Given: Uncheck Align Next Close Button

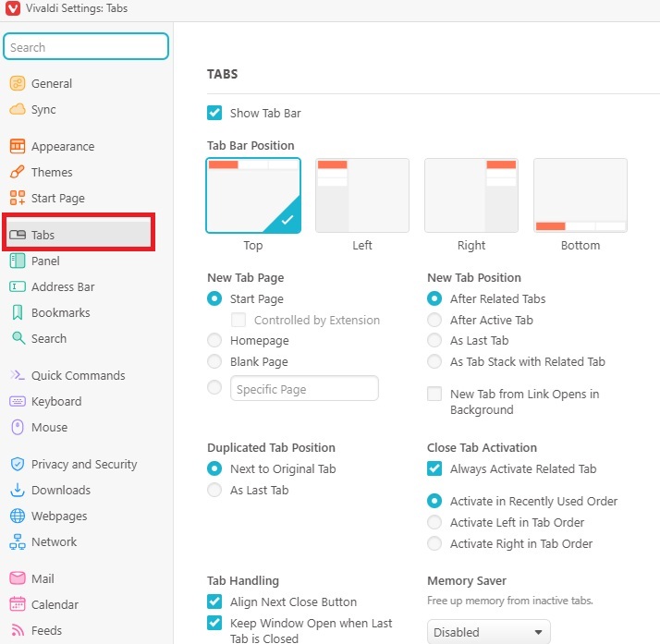Looking at the screenshot, I should pos(214,601).
